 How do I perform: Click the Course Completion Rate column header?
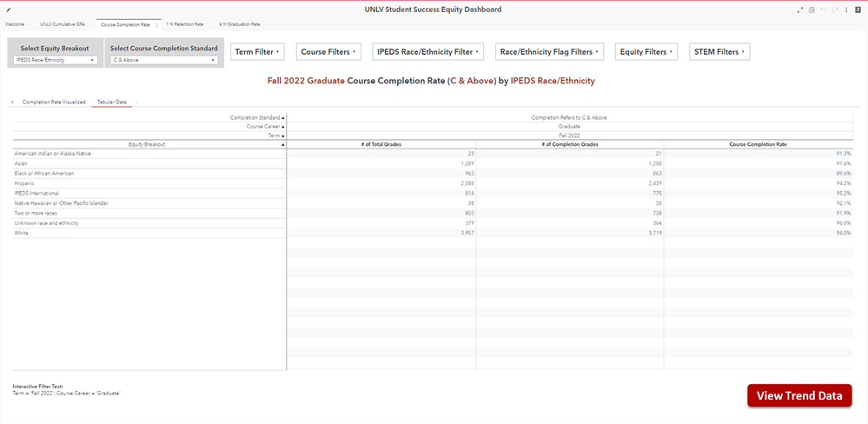(758, 144)
